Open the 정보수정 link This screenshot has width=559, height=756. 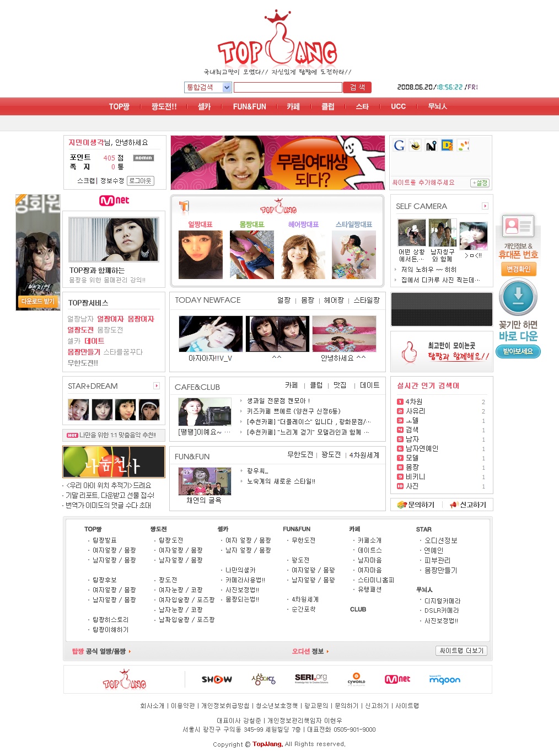pyautogui.click(x=112, y=181)
